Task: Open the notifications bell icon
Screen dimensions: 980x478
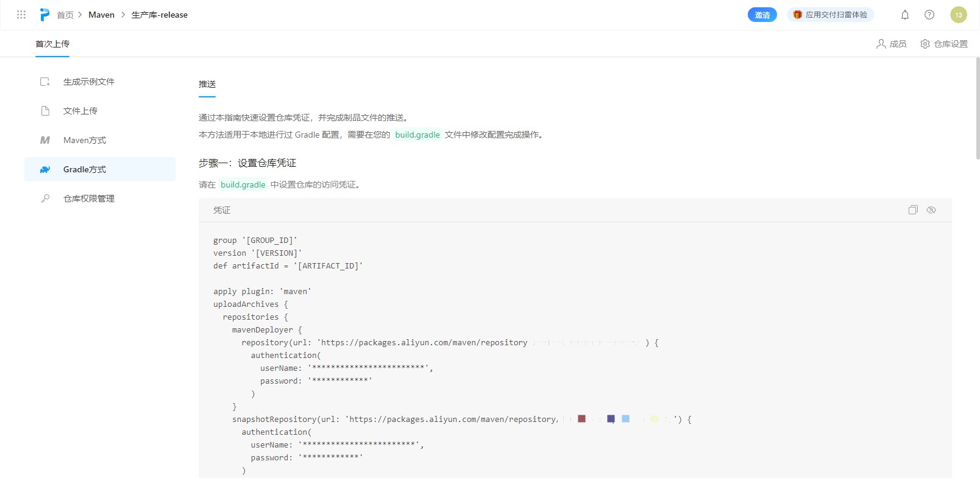Action: coord(905,15)
